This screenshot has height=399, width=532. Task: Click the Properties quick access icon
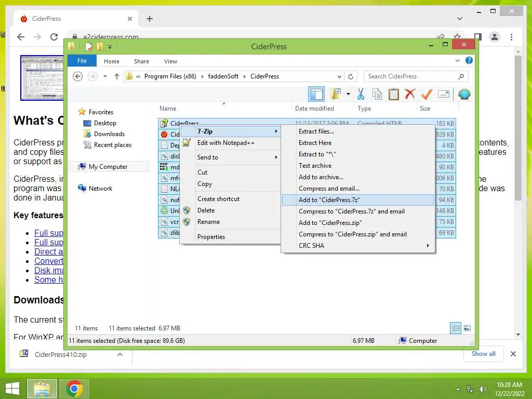click(88, 47)
